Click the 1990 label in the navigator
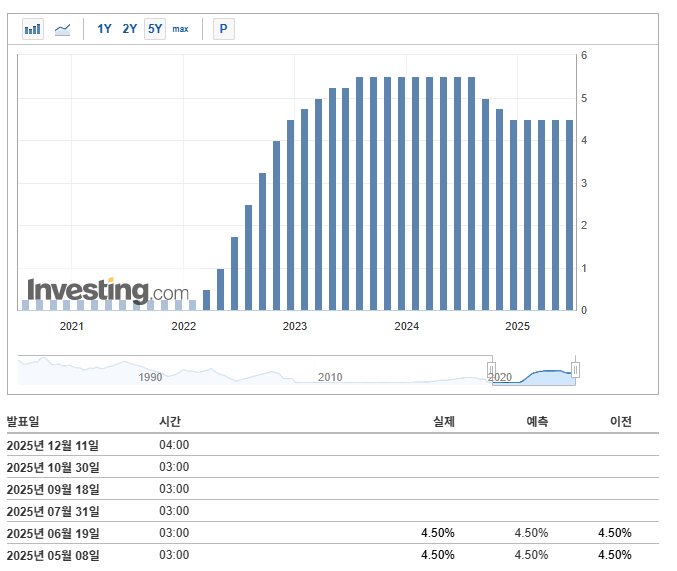This screenshot has height=571, width=677. tap(150, 377)
